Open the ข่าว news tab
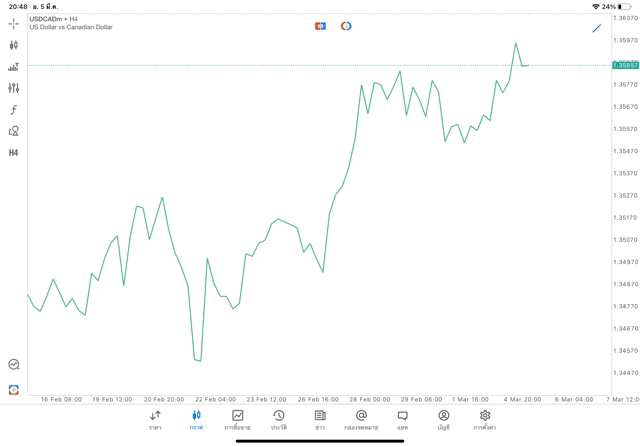 (x=320, y=420)
